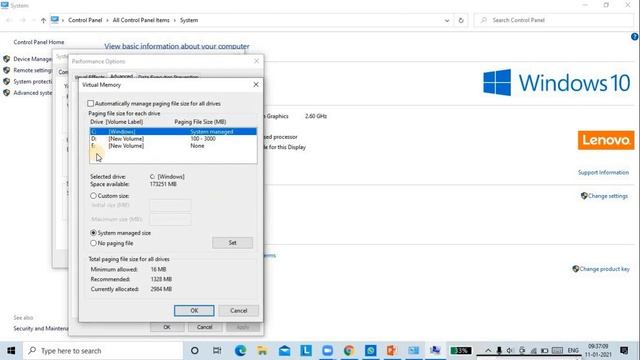Open Remote settings from sidebar
Image resolution: width=640 pixels, height=360 pixels.
[x=33, y=70]
